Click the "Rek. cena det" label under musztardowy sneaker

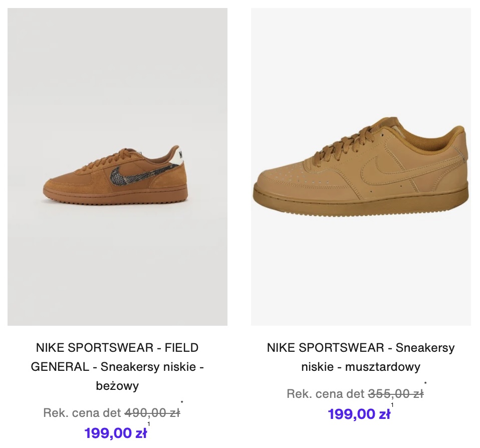tap(326, 394)
